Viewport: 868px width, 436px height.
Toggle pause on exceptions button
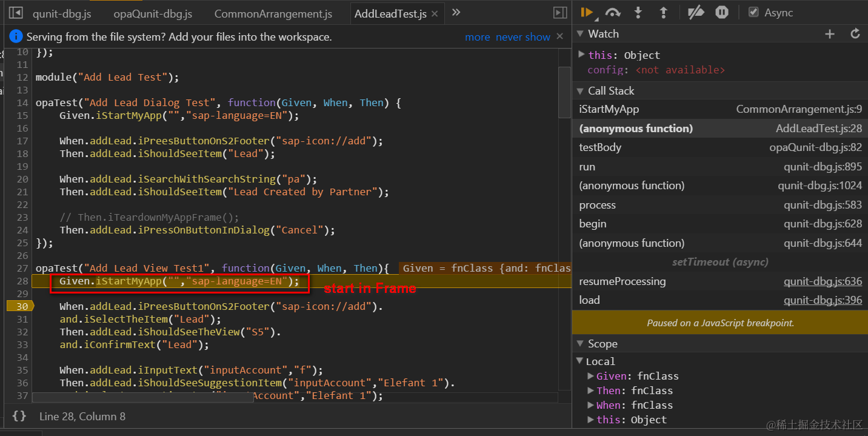coord(721,12)
